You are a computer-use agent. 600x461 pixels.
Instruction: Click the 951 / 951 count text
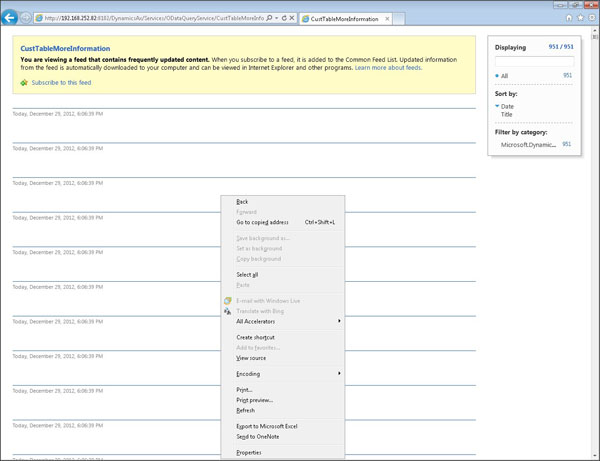click(561, 47)
